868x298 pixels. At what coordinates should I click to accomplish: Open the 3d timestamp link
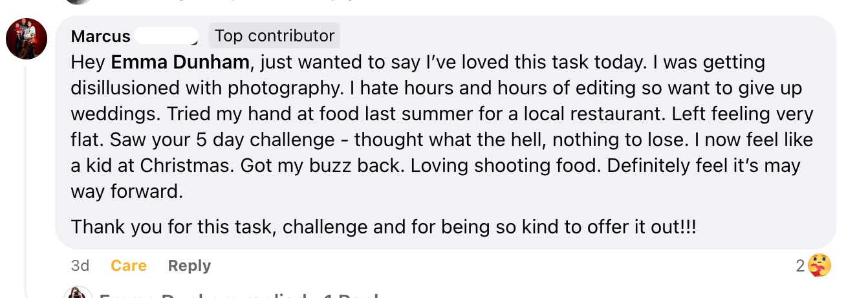tap(80, 266)
